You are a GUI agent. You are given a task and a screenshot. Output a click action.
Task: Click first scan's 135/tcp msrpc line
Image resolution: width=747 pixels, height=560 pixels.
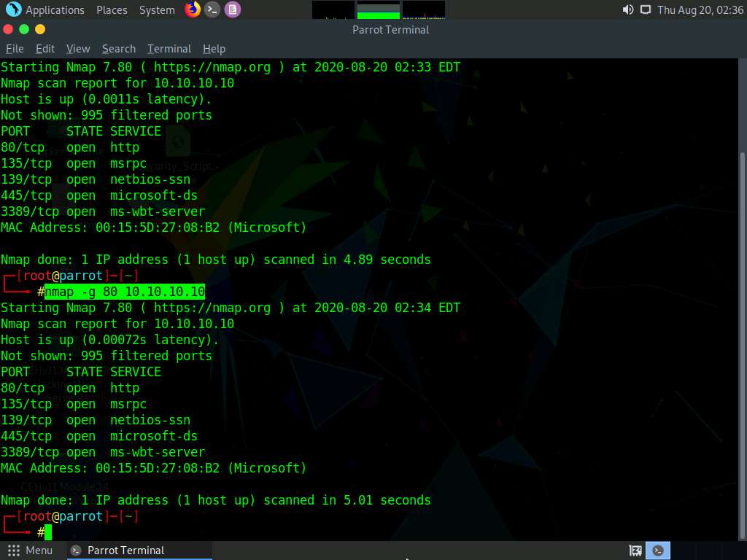click(x=74, y=163)
